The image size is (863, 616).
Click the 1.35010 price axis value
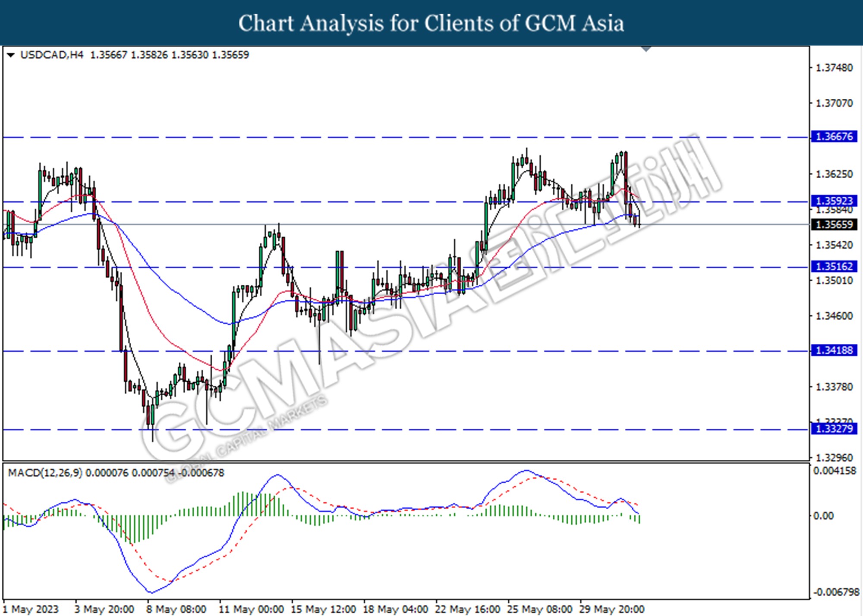point(835,280)
